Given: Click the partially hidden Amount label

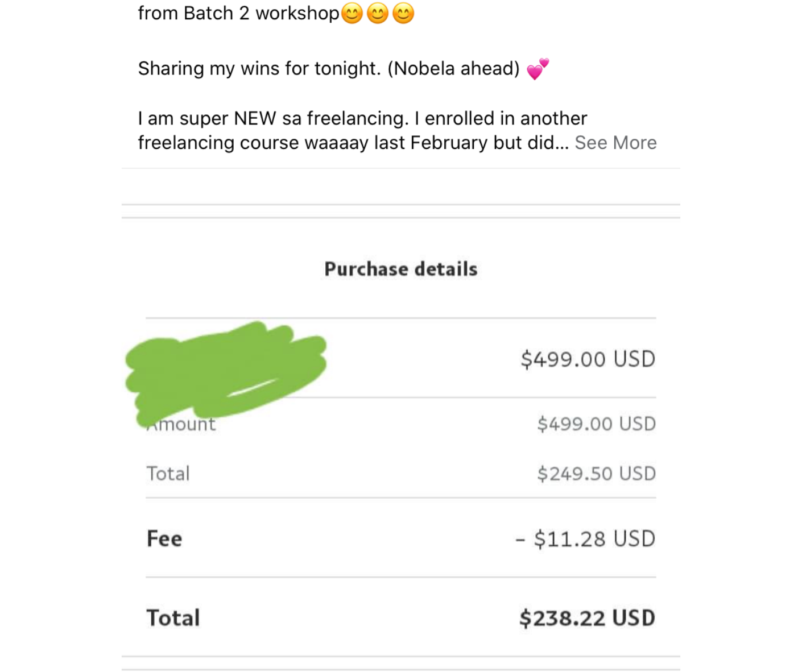Looking at the screenshot, I should click(188, 425).
